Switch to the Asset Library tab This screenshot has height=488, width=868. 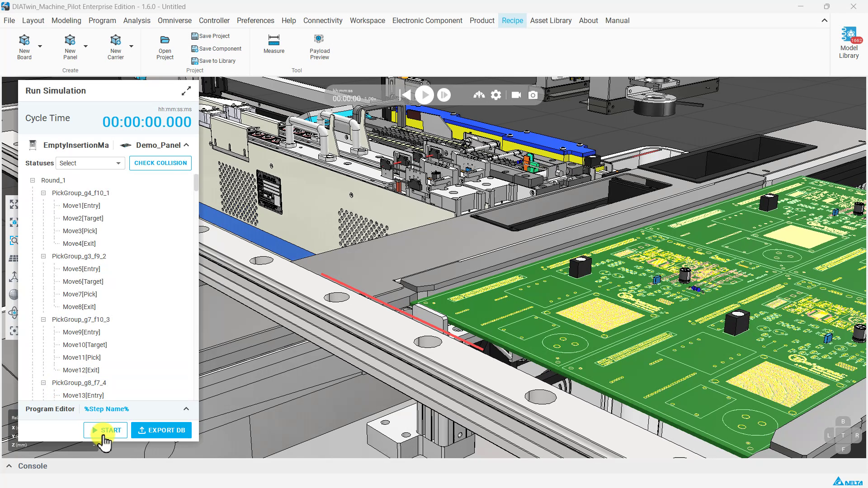551,21
